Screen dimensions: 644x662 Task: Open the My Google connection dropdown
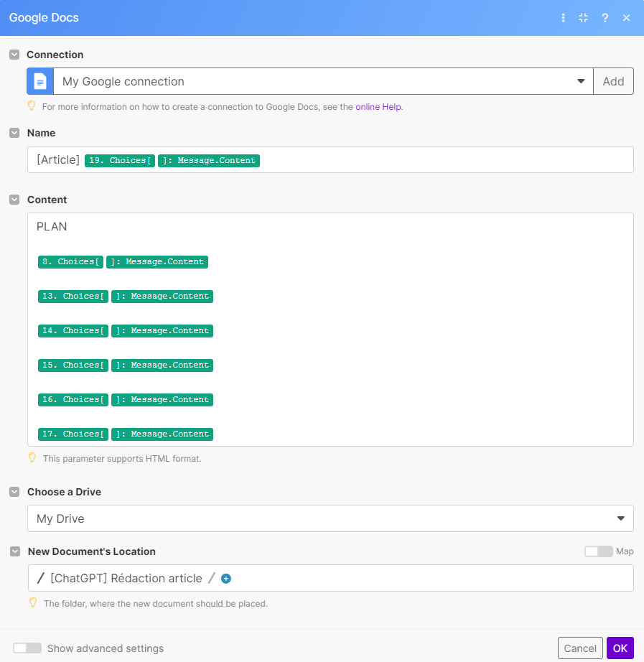(x=323, y=81)
